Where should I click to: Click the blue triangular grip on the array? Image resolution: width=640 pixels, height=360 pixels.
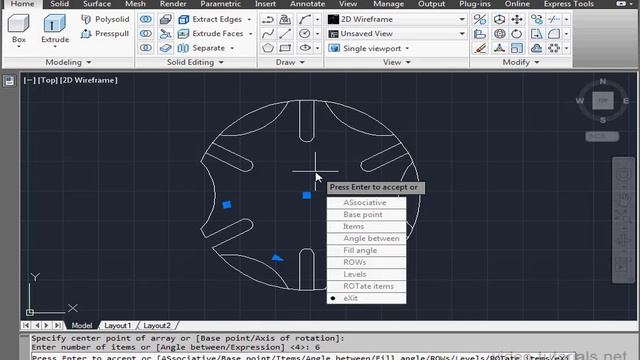277,258
